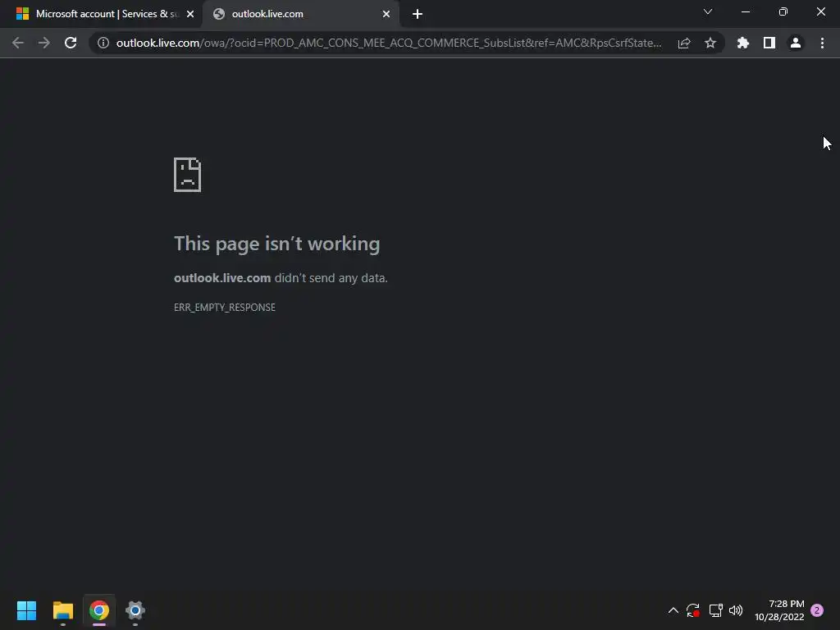Click the bold outlook.live.com text in message
Viewport: 840px width, 630px height.
coord(222,278)
